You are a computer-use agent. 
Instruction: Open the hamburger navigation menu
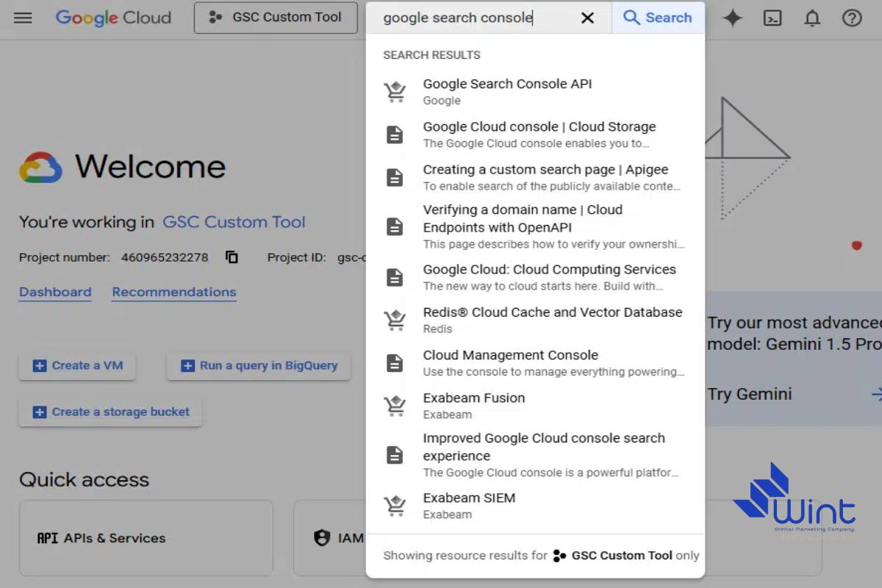(x=23, y=18)
